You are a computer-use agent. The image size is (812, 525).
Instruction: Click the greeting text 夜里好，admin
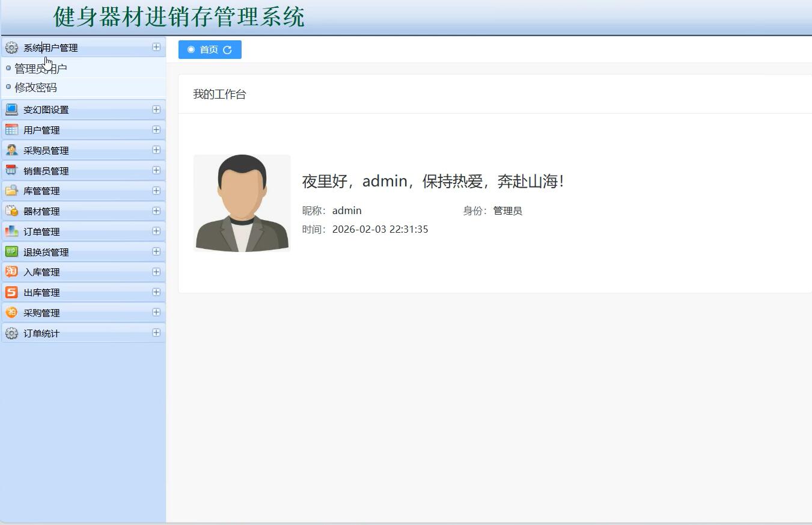pos(355,181)
